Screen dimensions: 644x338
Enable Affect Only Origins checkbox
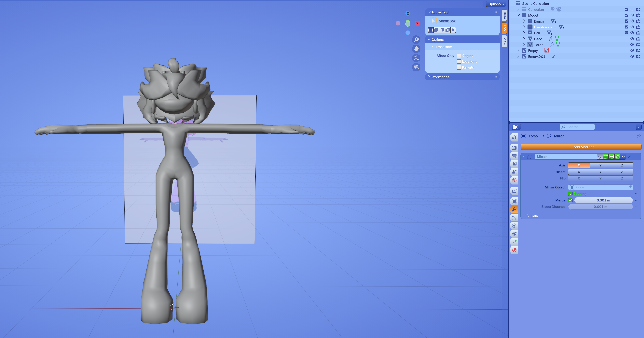click(x=459, y=56)
